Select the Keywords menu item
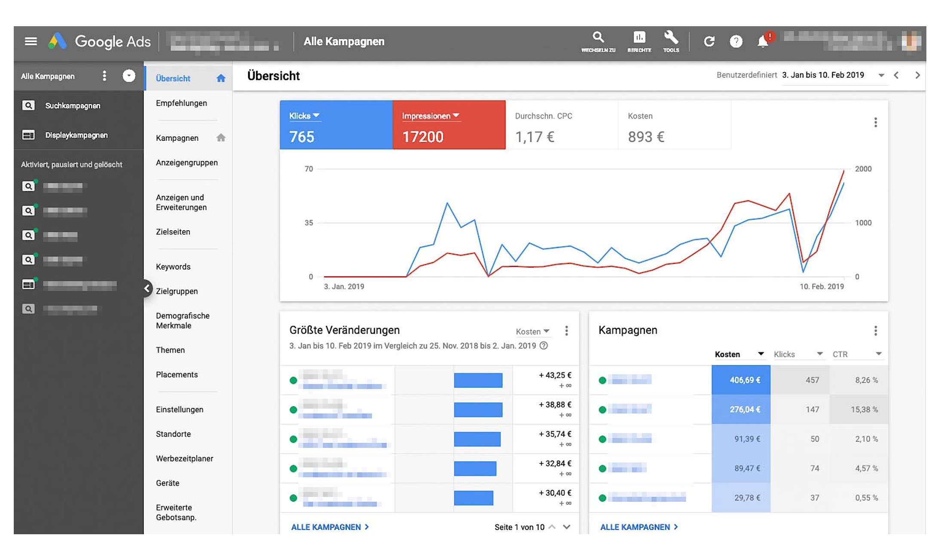The width and height of the screenshot is (941, 560). 172,266
